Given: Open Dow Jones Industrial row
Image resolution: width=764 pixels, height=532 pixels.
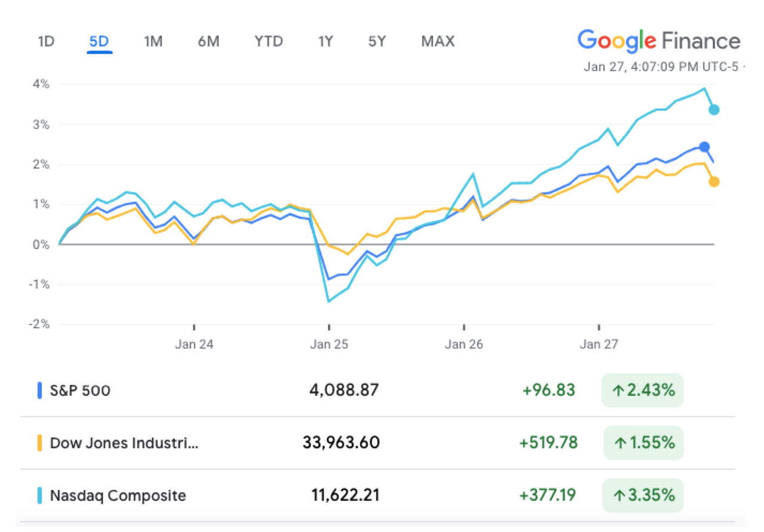Looking at the screenshot, I should [x=378, y=443].
